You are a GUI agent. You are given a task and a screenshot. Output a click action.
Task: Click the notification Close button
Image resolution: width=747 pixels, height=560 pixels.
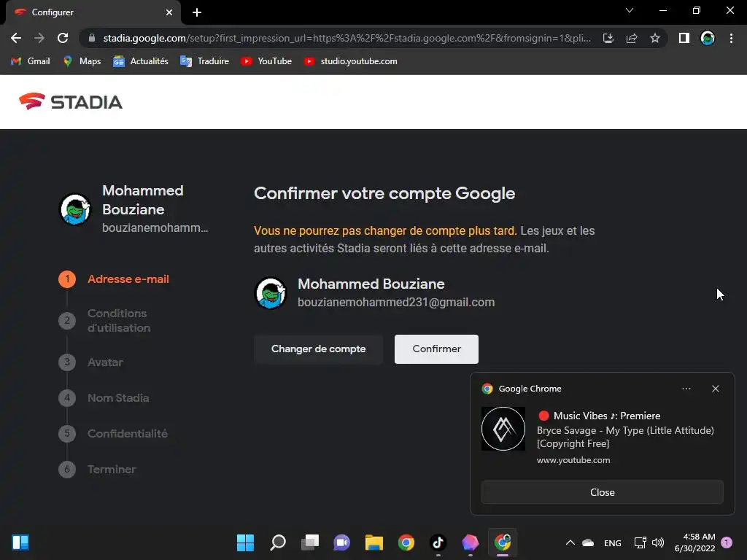(x=602, y=492)
